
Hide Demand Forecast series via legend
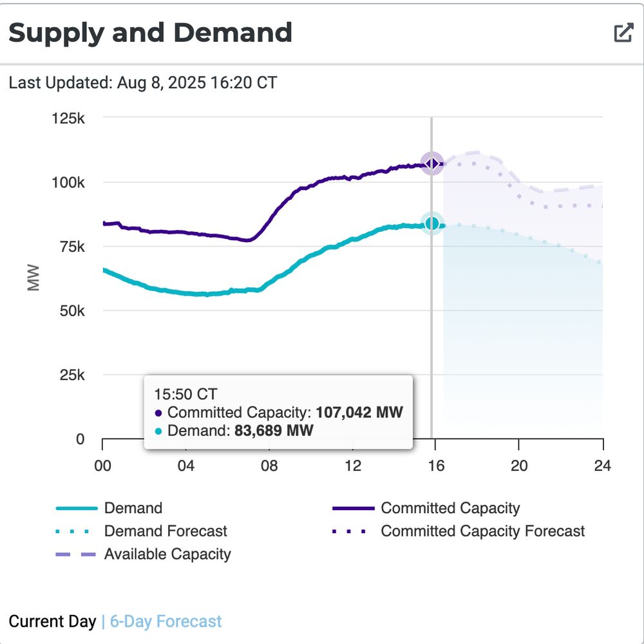click(141, 531)
